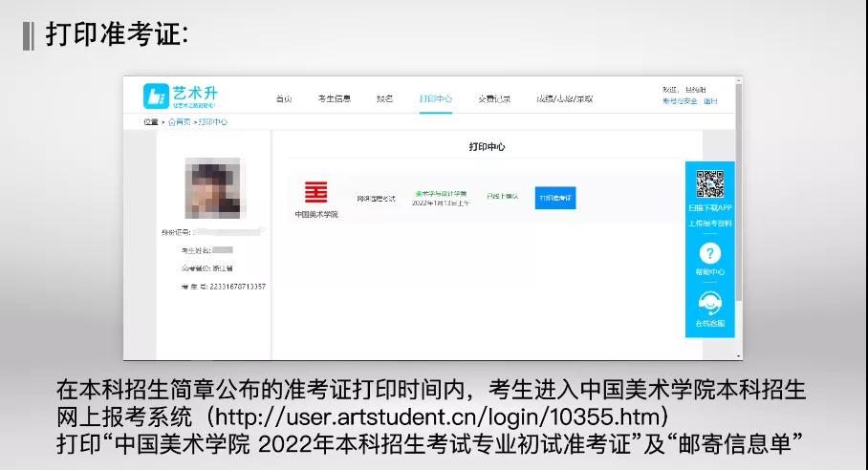The height and width of the screenshot is (470, 868).
Task: Click the 网络远程考试 text
Action: [376, 199]
